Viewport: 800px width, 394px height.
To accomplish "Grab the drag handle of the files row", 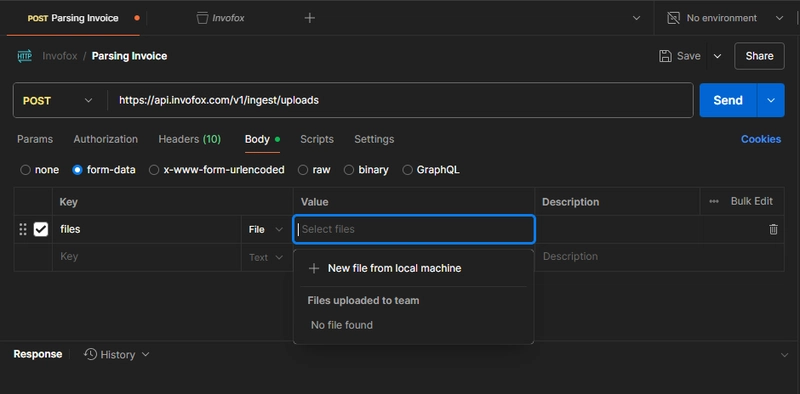I will click(x=22, y=229).
